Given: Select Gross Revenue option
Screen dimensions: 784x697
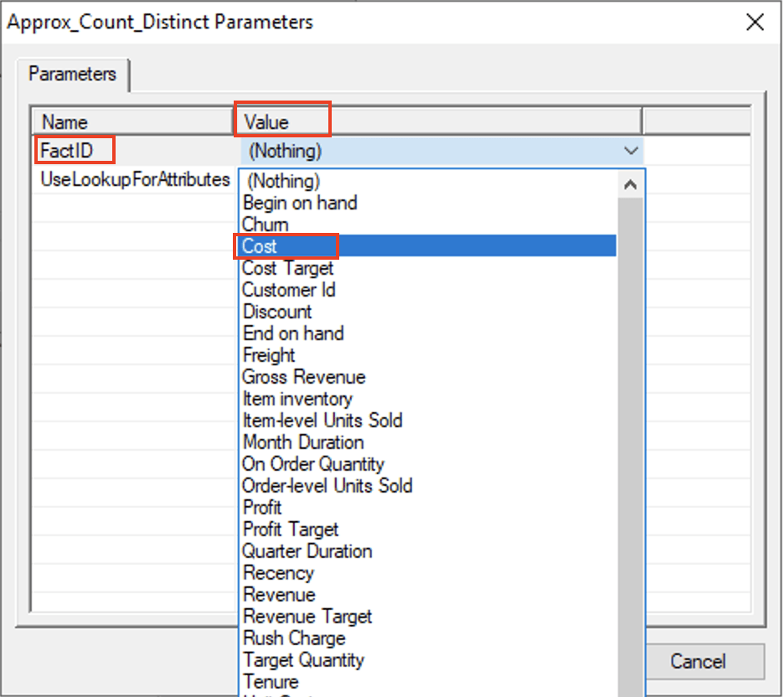Looking at the screenshot, I should pos(303,377).
